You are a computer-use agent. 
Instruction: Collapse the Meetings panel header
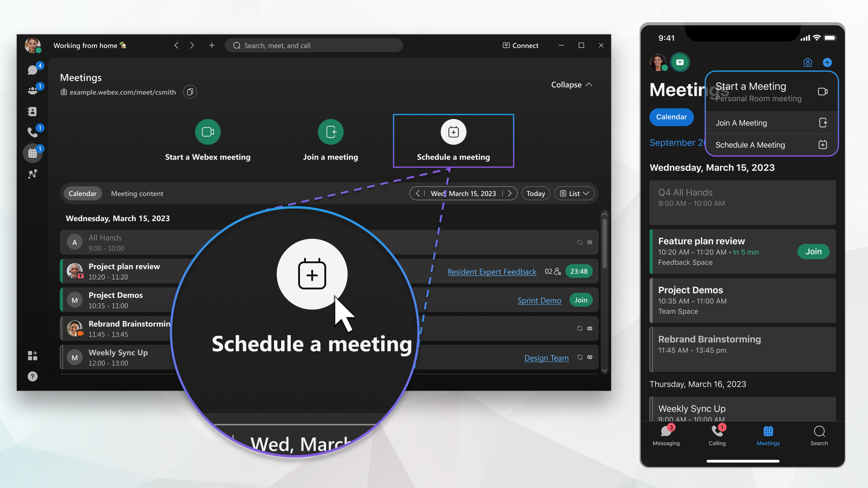[x=570, y=84]
